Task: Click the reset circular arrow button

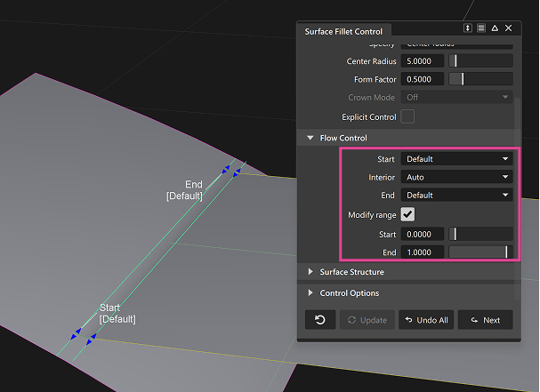Action: pyautogui.click(x=320, y=320)
